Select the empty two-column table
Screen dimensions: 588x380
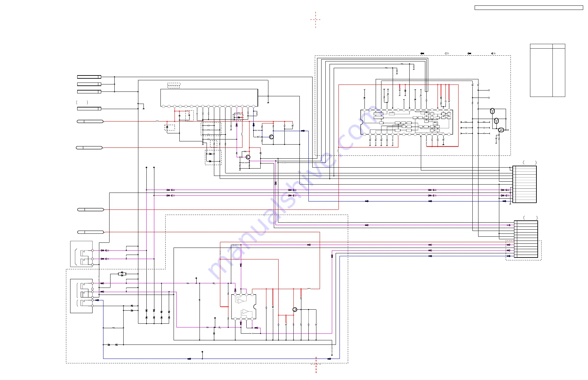click(547, 70)
